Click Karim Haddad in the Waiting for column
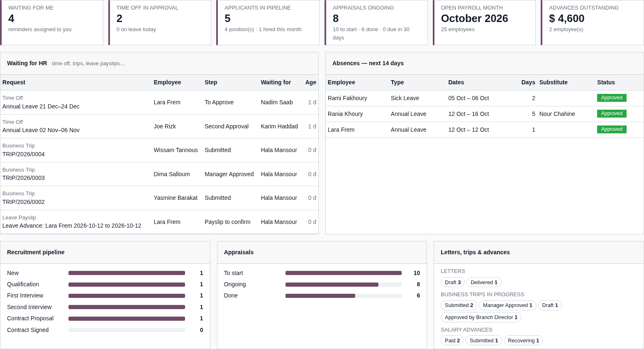Image resolution: width=644 pixels, height=349 pixels. (279, 126)
